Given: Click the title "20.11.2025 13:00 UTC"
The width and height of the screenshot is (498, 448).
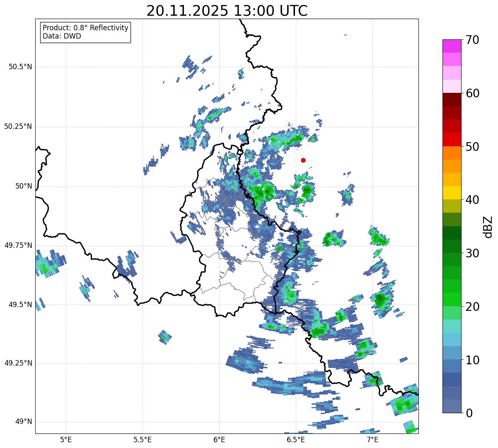Looking at the screenshot, I should click(227, 10).
